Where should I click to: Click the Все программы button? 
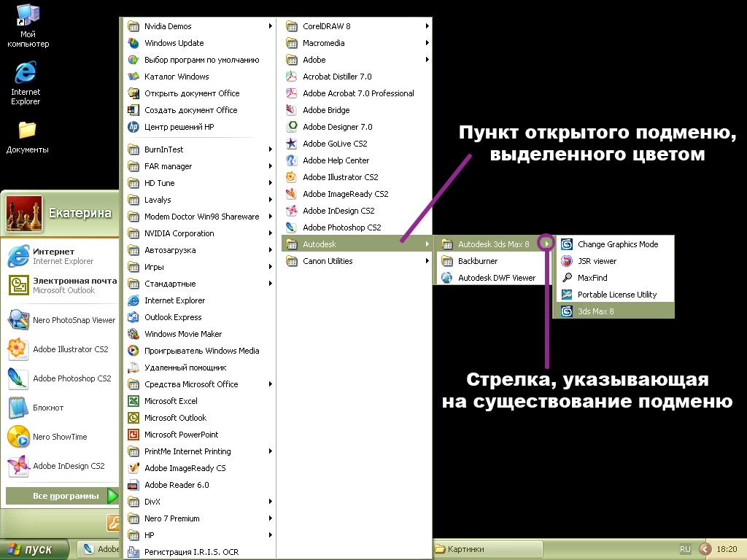62,497
